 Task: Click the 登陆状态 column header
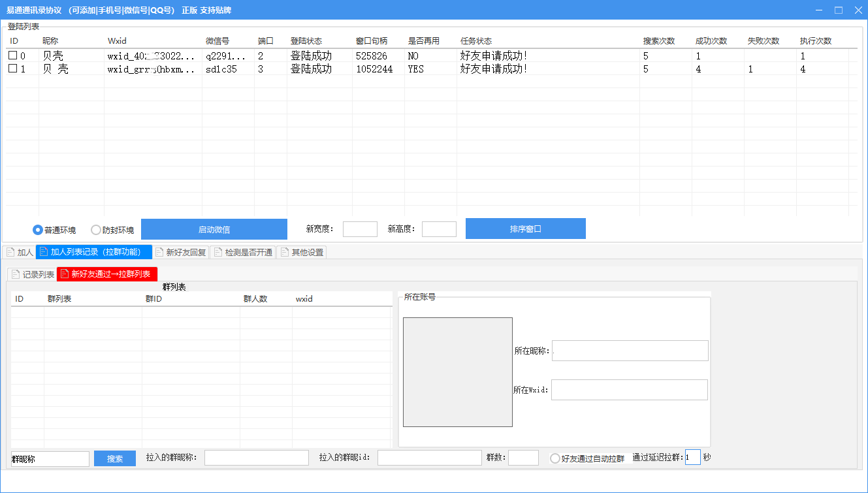306,40
